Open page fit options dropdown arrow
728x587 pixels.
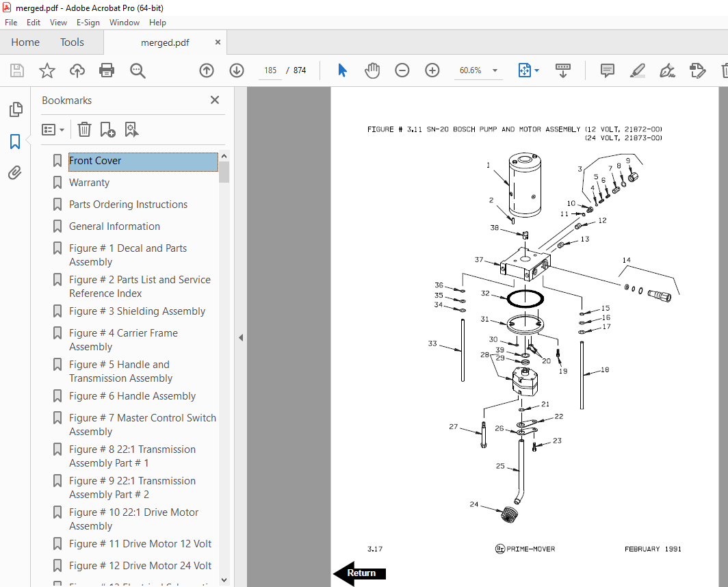pyautogui.click(x=536, y=70)
